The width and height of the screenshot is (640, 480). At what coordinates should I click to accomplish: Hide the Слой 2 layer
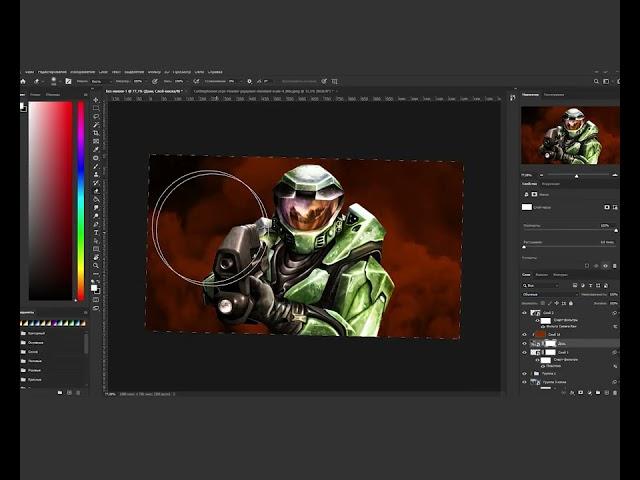pos(524,313)
